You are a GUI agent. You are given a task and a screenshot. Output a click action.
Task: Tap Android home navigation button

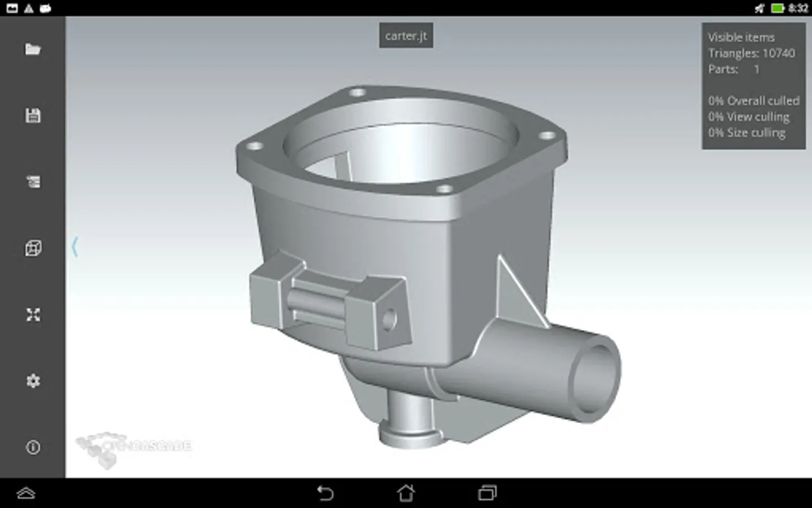(x=406, y=493)
